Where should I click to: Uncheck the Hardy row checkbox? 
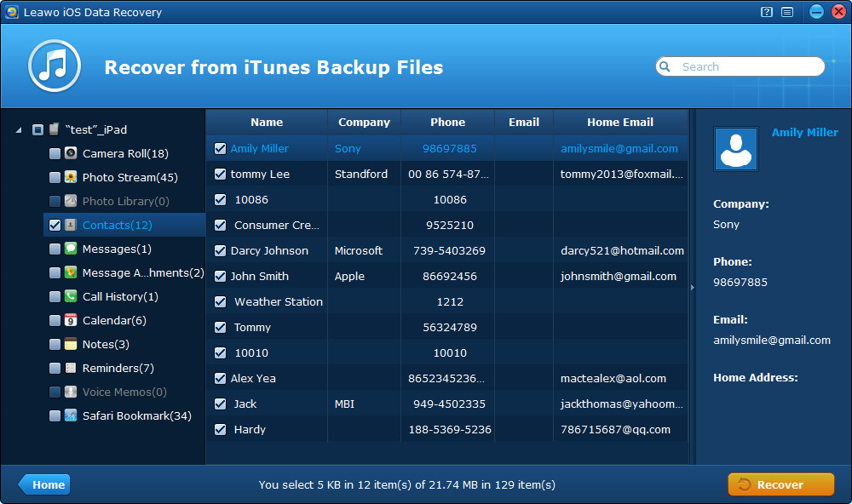tap(220, 429)
